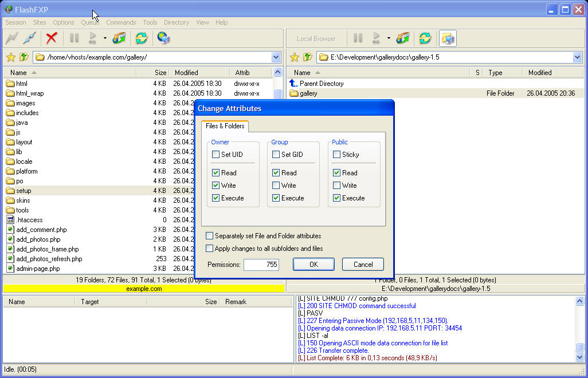Click the admin-page.php file icon
Viewport: 588px width, 378px height.
(x=10, y=269)
